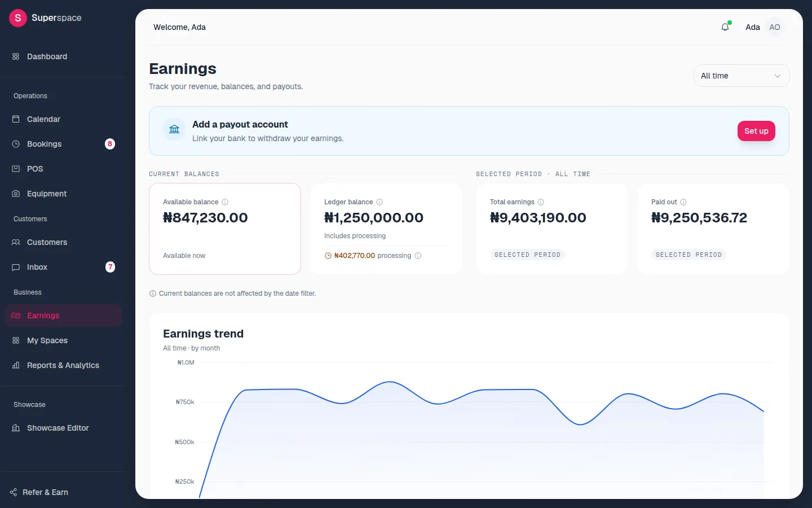Screen dimensions: 812x508
Task: Click the Showcase Editor icon
Action: [16, 428]
